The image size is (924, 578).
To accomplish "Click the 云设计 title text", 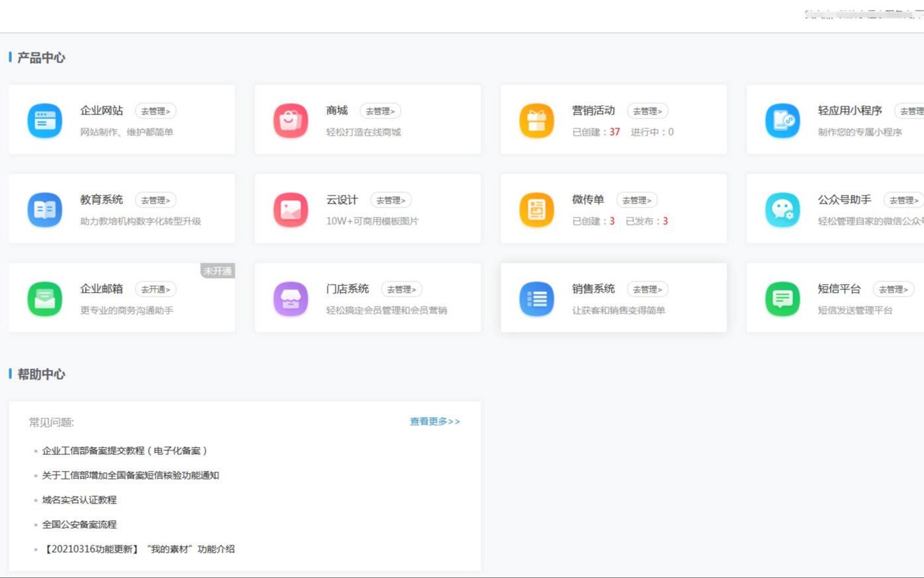I will (x=342, y=200).
